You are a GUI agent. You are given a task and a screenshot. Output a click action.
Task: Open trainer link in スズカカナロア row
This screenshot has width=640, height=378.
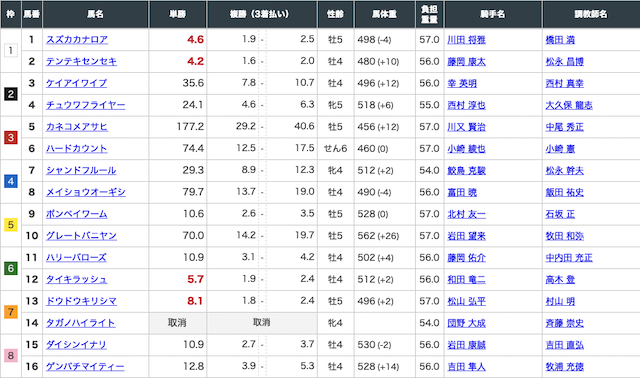(x=560, y=40)
